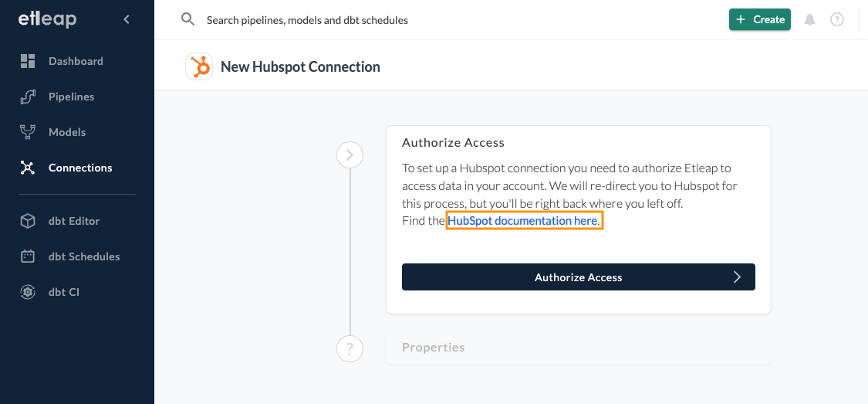Screen dimensions: 868x404
Task: Click the dbt Editor cube icon
Action: [28, 221]
